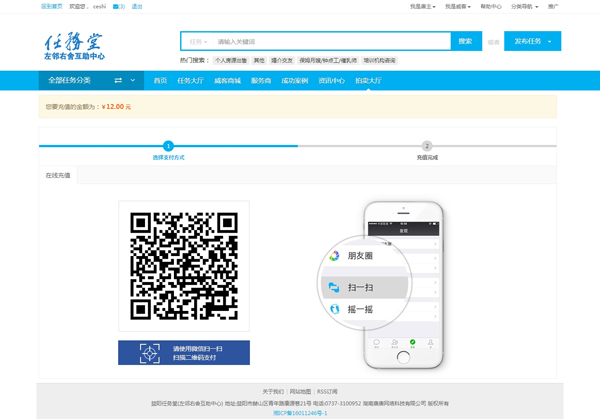Click the 任務堂 site logo
This screenshot has height=419, width=600.
point(74,46)
